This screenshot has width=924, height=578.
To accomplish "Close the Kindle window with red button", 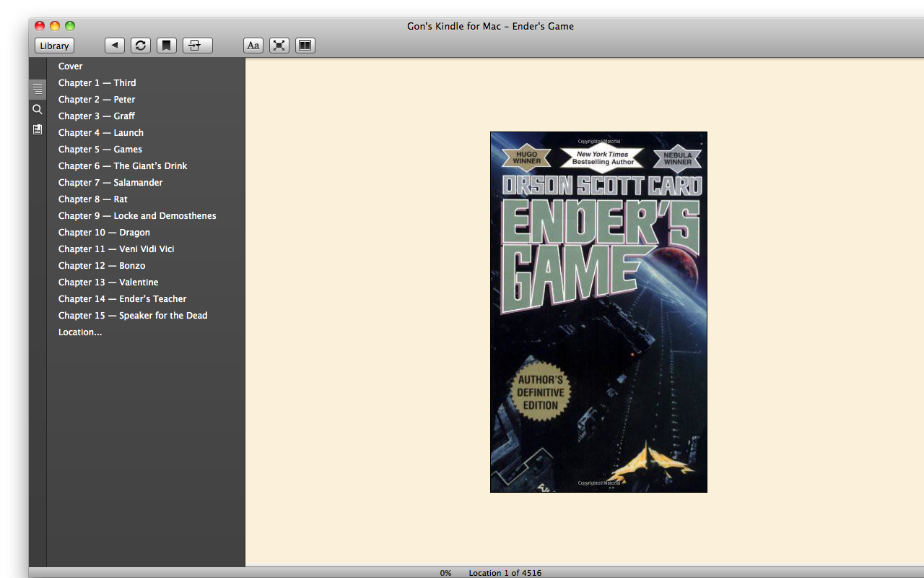I will click(40, 26).
